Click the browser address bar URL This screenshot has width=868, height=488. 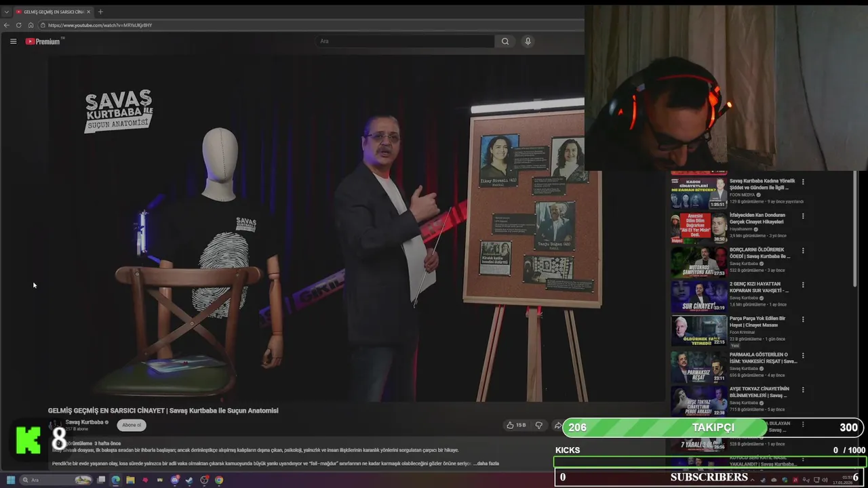point(100,25)
